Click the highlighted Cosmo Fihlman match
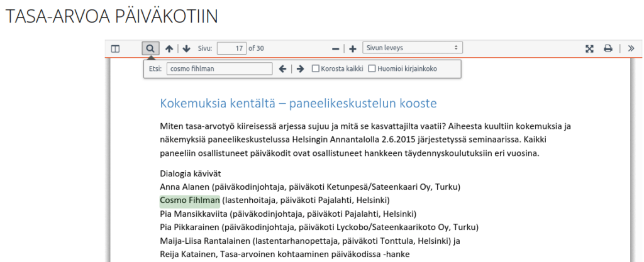This screenshot has height=262, width=644. click(189, 200)
